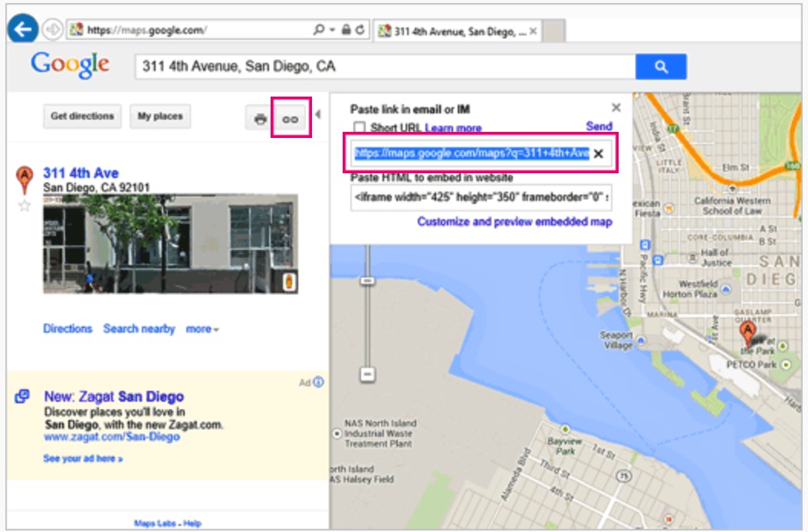Click the chain link share icon

[x=291, y=119]
